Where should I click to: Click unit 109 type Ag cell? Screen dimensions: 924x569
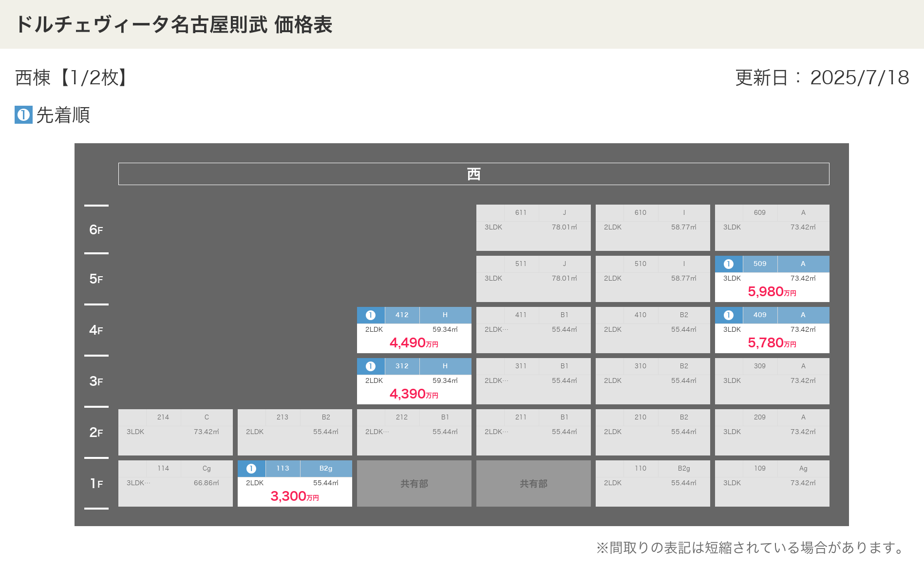coord(772,484)
